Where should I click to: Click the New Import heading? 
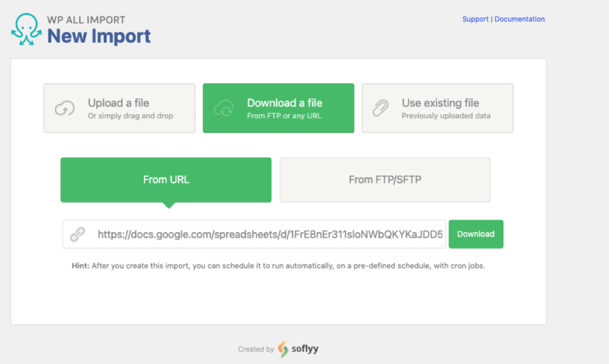pos(99,36)
